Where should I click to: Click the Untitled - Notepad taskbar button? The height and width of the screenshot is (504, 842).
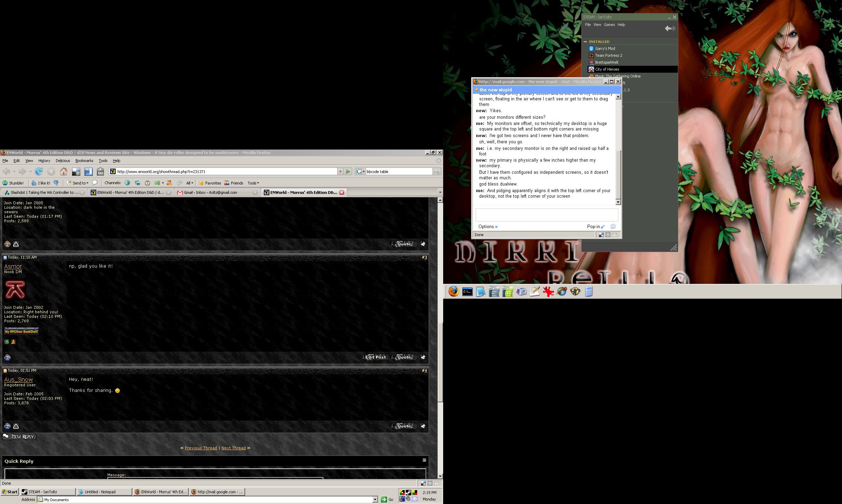tap(104, 492)
